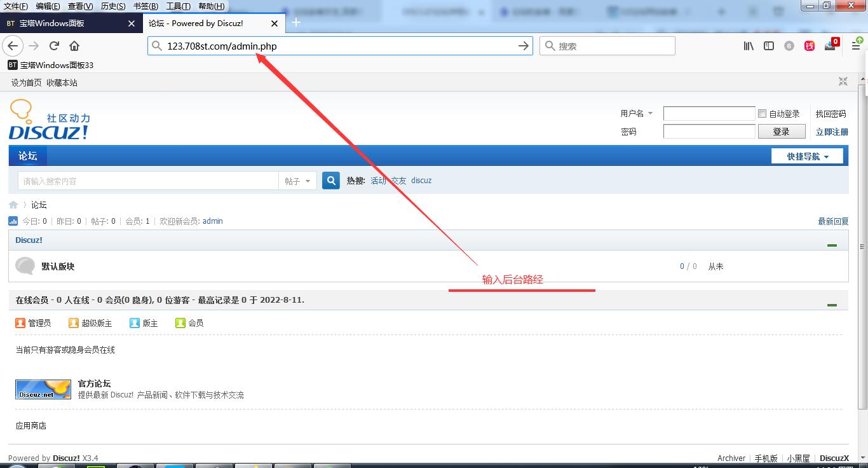Collapse the Discuz! category section
This screenshot has width=868, height=468.
tap(832, 245)
